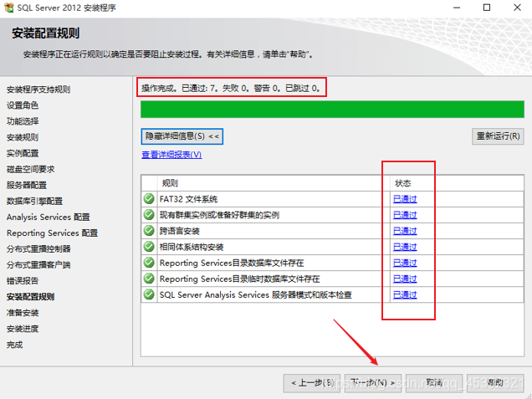Viewport: 532px width, 399px height.
Task: Click the SQL Server setup title bar icon
Action: click(x=9, y=8)
